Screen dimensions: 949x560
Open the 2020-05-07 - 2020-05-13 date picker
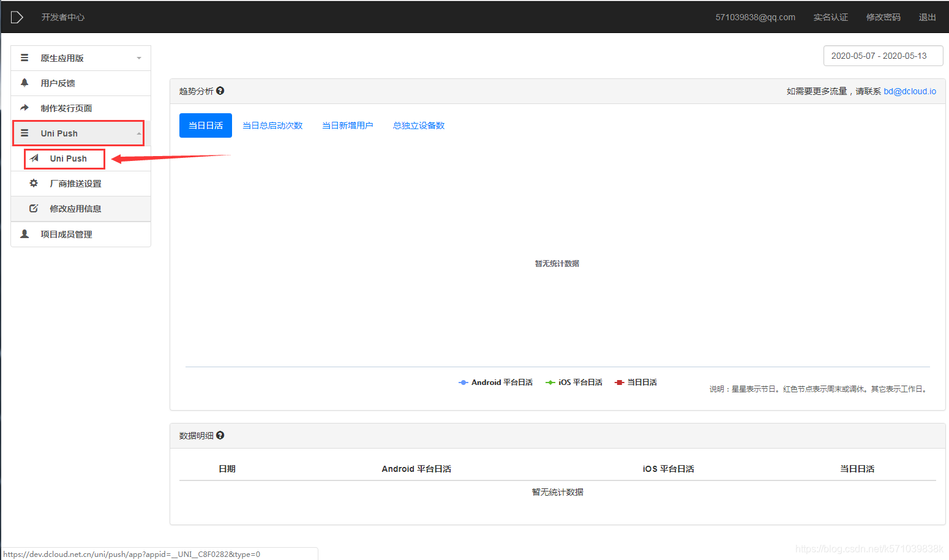tap(882, 55)
